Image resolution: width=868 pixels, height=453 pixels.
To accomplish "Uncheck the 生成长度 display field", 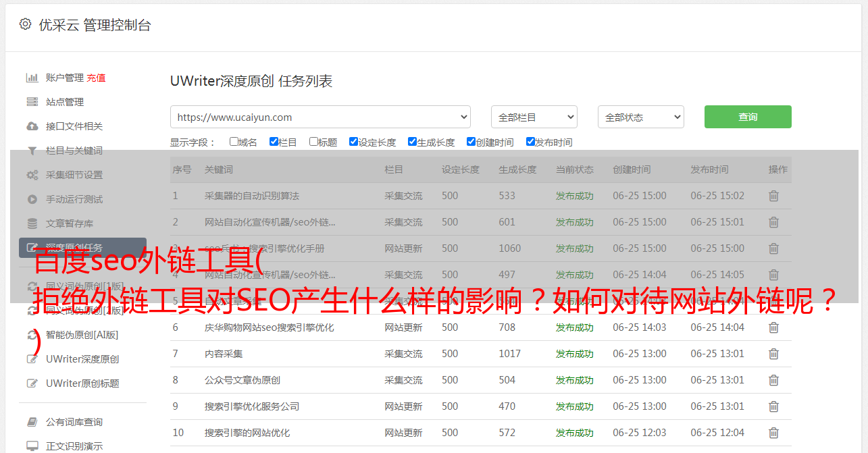I will click(x=412, y=142).
